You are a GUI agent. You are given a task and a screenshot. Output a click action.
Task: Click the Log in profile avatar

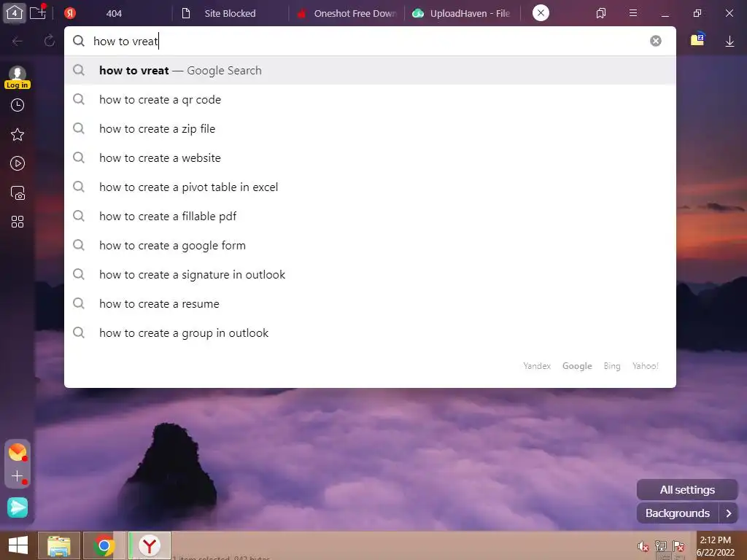[18, 77]
